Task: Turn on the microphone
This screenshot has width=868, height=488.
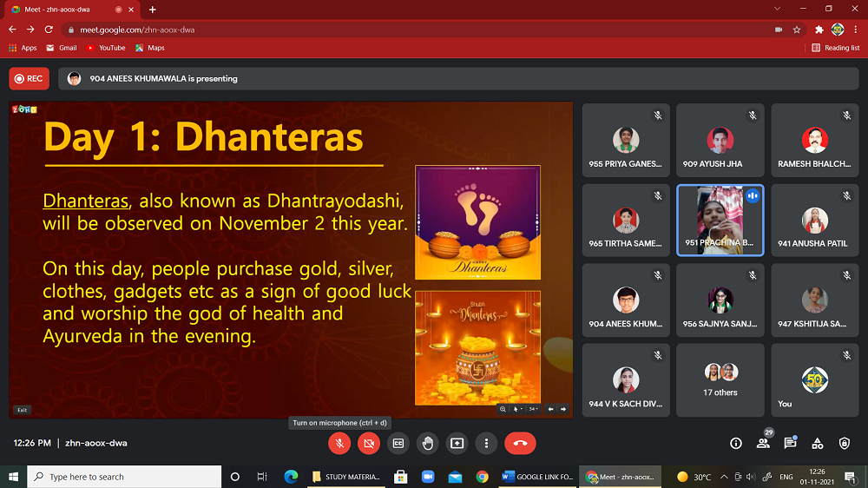Action: [339, 443]
